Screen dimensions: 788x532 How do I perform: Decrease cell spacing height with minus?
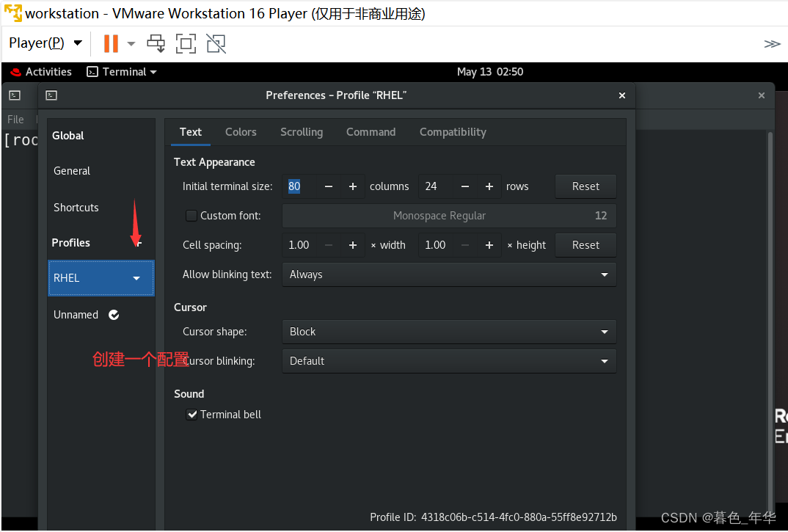click(465, 245)
